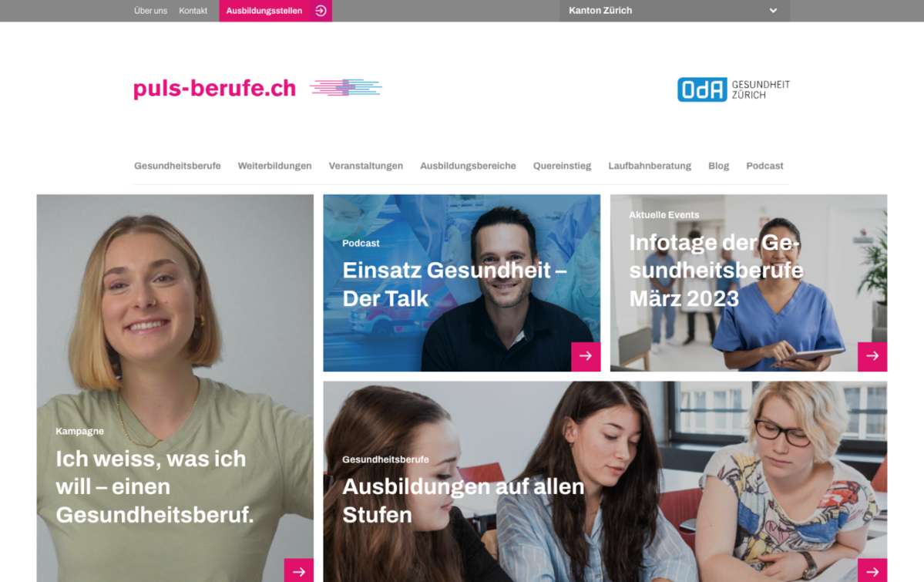Image resolution: width=924 pixels, height=582 pixels.
Task: Open the Weiterbildungen menu item
Action: tap(274, 166)
